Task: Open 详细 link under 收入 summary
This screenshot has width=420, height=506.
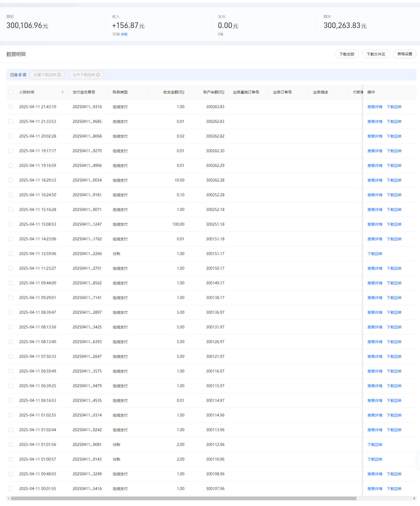Action: point(124,34)
